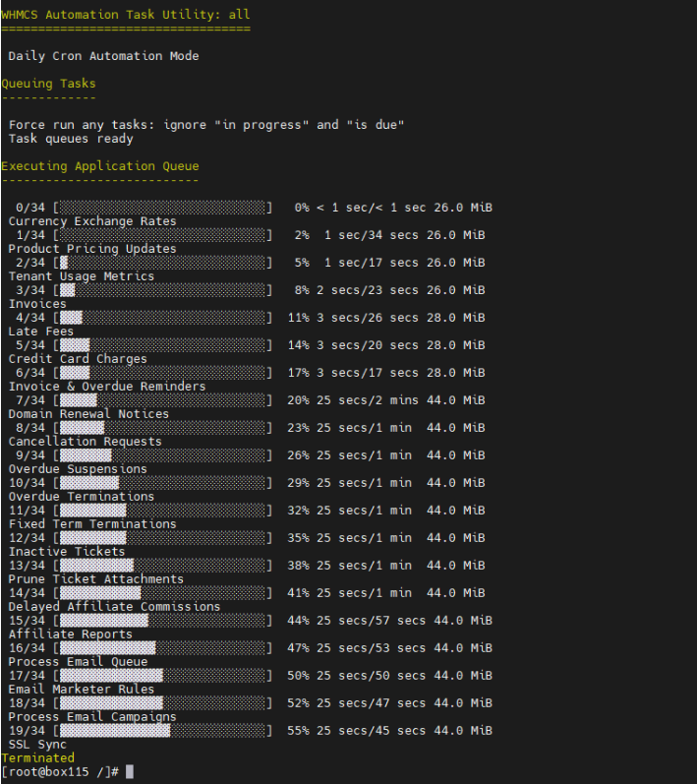Click the '2 secs/23 secs' timing value
Screen dimensions: 697x784
coord(368,289)
